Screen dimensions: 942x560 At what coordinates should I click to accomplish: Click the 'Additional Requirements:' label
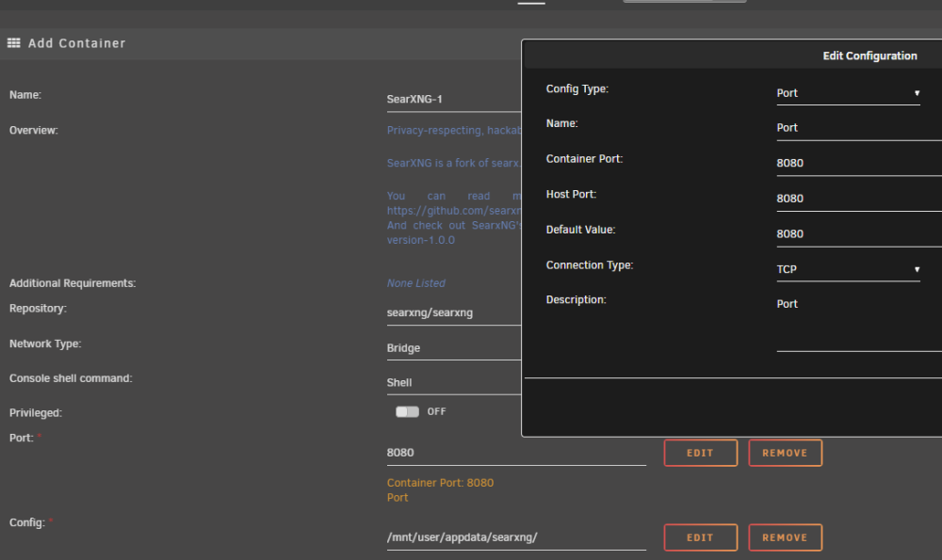click(x=73, y=283)
